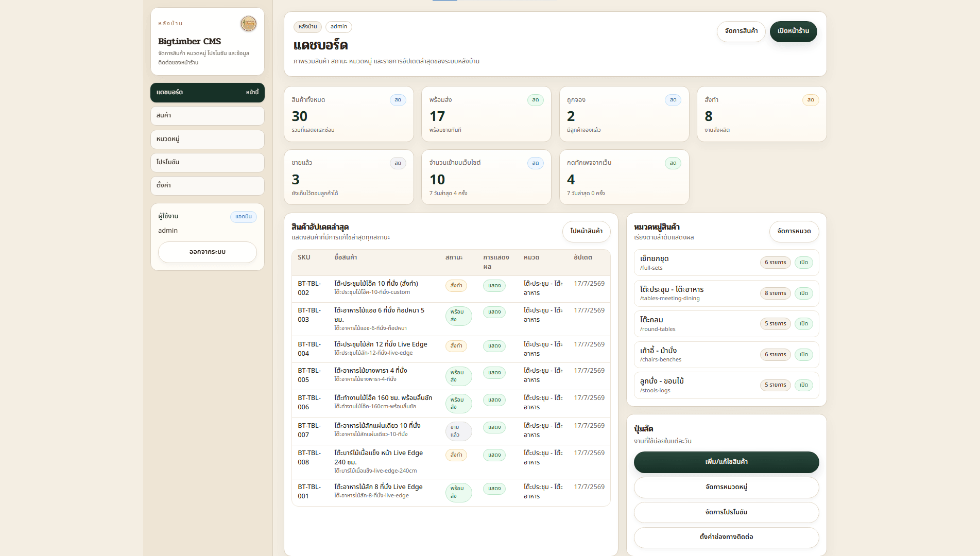Click the ออกจากระบบ logout button
This screenshot has height=556, width=980.
[208, 252]
